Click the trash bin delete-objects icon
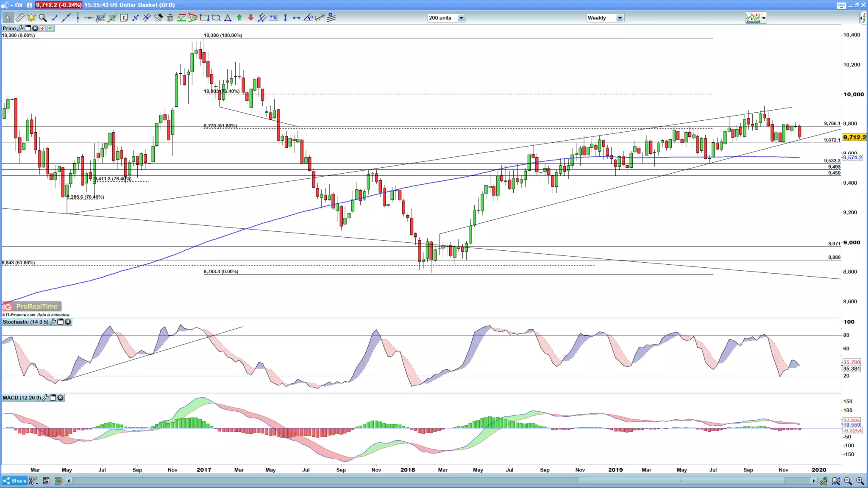The width and height of the screenshot is (868, 488). click(170, 17)
